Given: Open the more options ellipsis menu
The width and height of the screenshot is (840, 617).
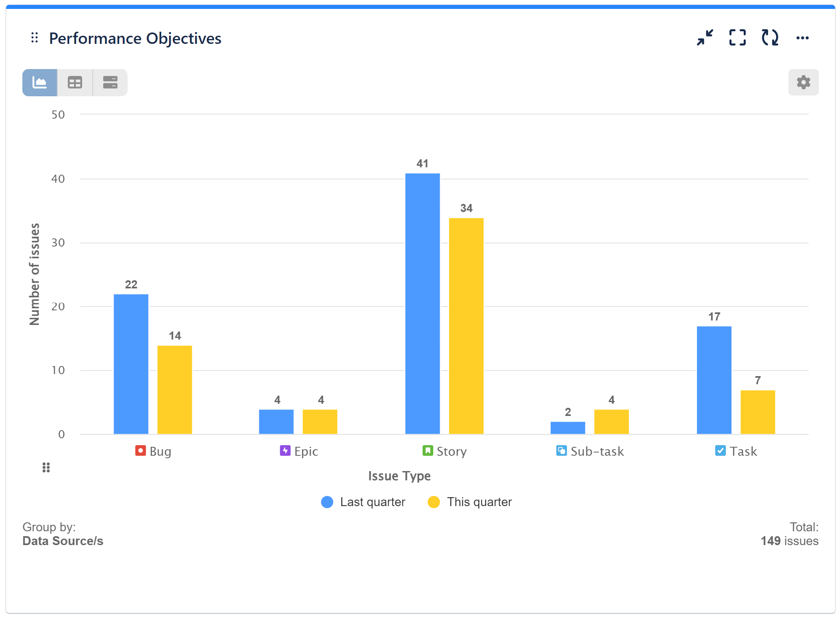Looking at the screenshot, I should click(803, 38).
